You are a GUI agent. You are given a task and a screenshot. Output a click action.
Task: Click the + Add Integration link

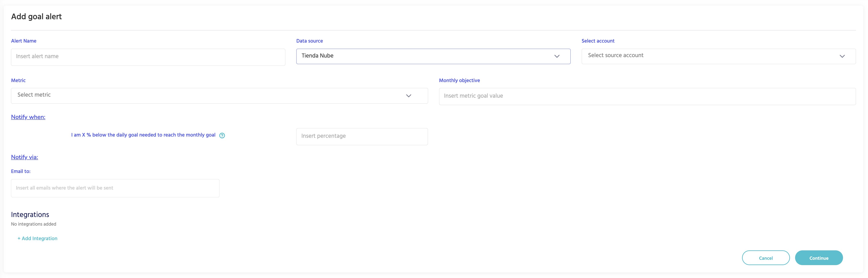click(x=37, y=238)
